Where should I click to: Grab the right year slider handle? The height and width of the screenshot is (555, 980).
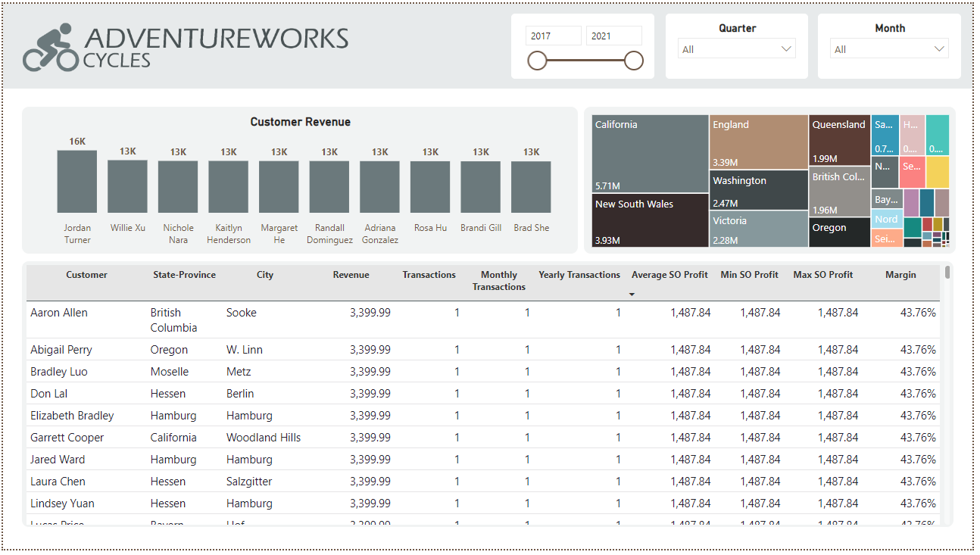coord(634,61)
